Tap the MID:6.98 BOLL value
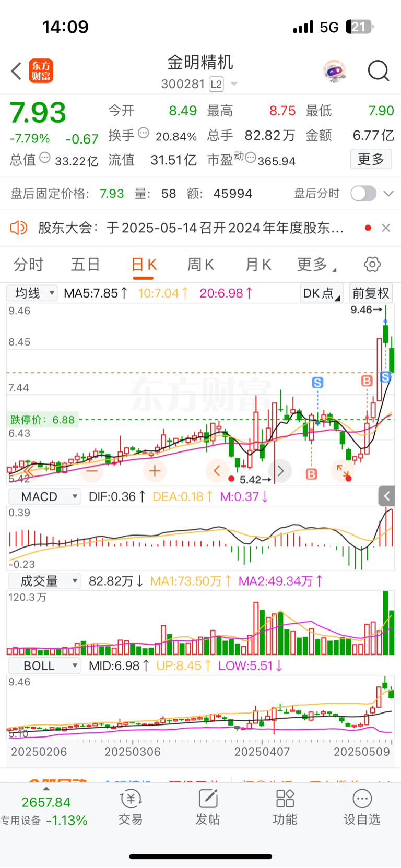The width and height of the screenshot is (401, 868). tap(120, 665)
